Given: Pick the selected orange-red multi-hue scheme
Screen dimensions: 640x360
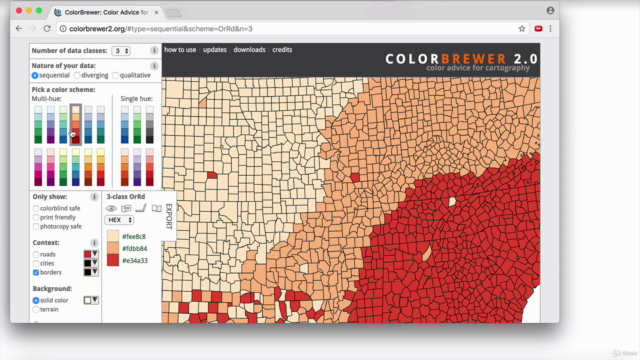Looking at the screenshot, I should tap(76, 125).
